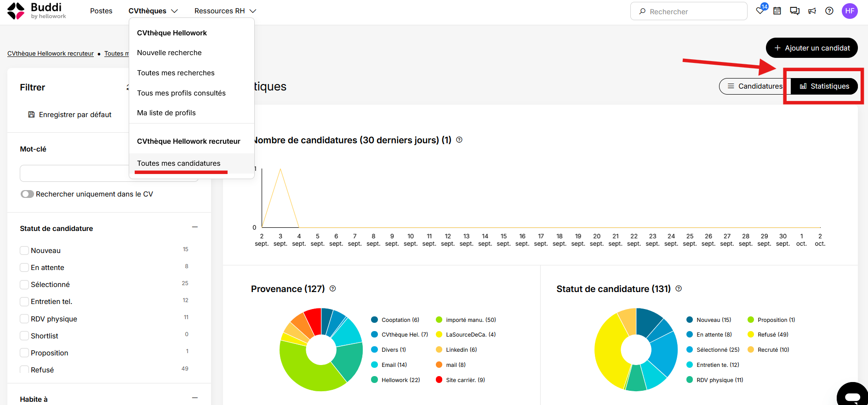The image size is (868, 405).
Task: Expand the Ressources RH dropdown menu
Action: pyautogui.click(x=225, y=11)
